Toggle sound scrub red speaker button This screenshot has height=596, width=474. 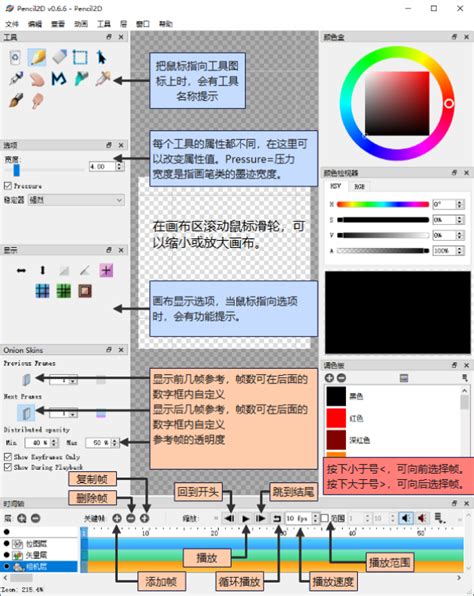(422, 518)
